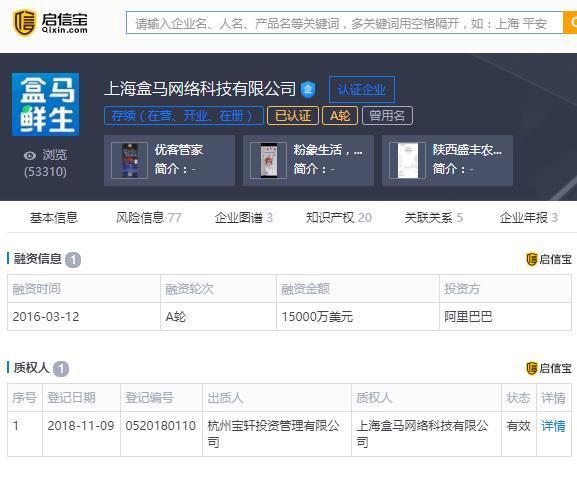Click the 投资方 column header
The width and height of the screenshot is (577, 477).
[x=505, y=289]
